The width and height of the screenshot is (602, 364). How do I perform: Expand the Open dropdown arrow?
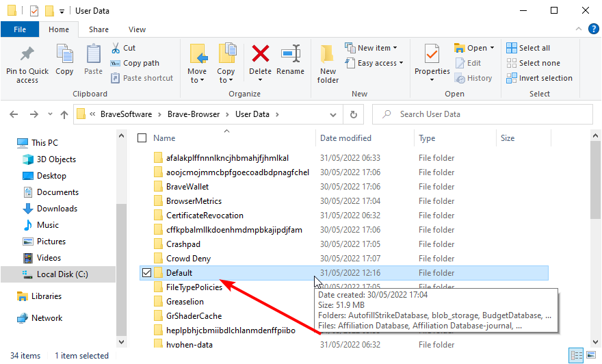click(x=492, y=48)
